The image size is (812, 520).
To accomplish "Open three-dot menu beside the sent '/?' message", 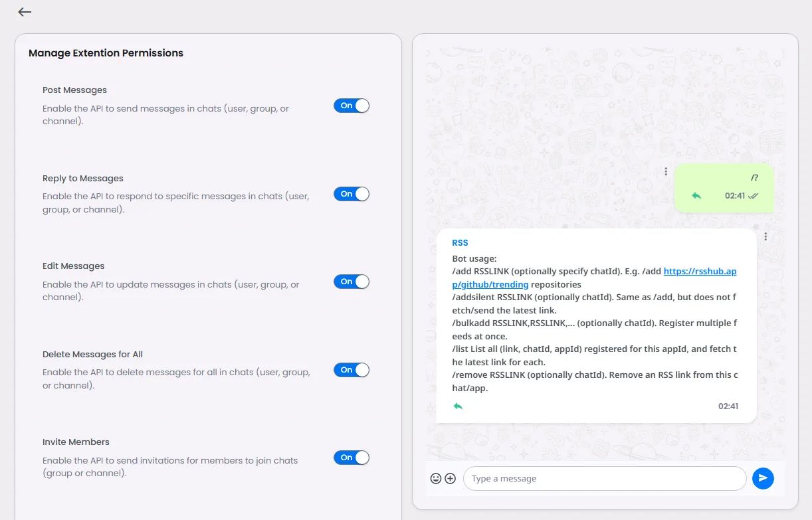I will (666, 171).
